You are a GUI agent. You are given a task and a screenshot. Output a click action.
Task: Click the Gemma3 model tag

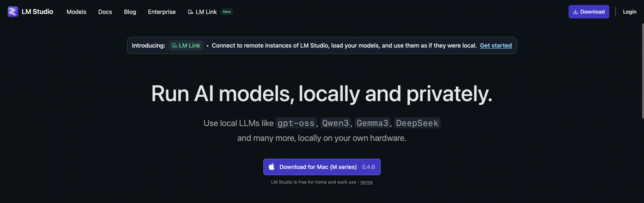[x=373, y=123]
